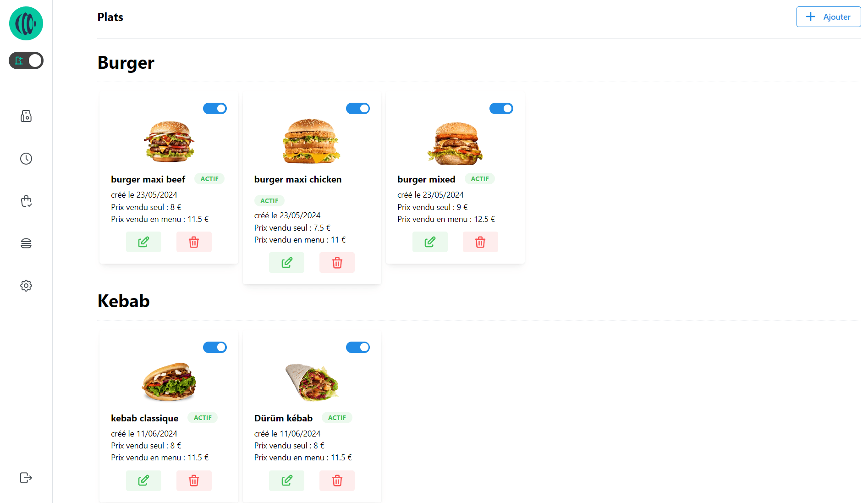Disable the burger maxi chicken toggle
The image size is (868, 503).
tap(358, 109)
